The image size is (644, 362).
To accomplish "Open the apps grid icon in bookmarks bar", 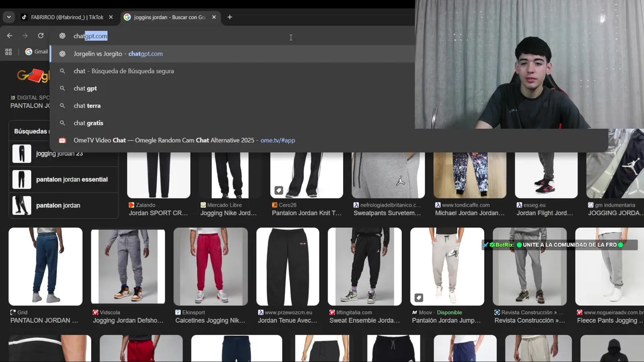I will (x=9, y=52).
